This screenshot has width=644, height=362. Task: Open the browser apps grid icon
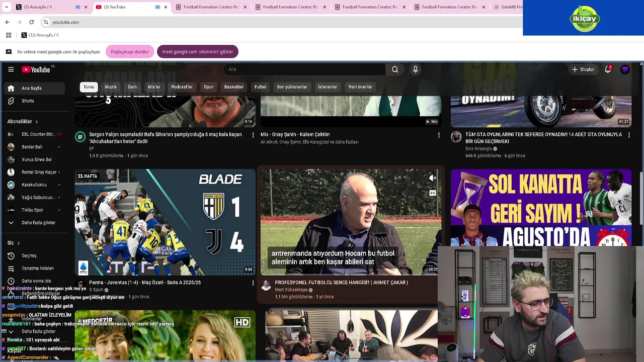pyautogui.click(x=9, y=35)
